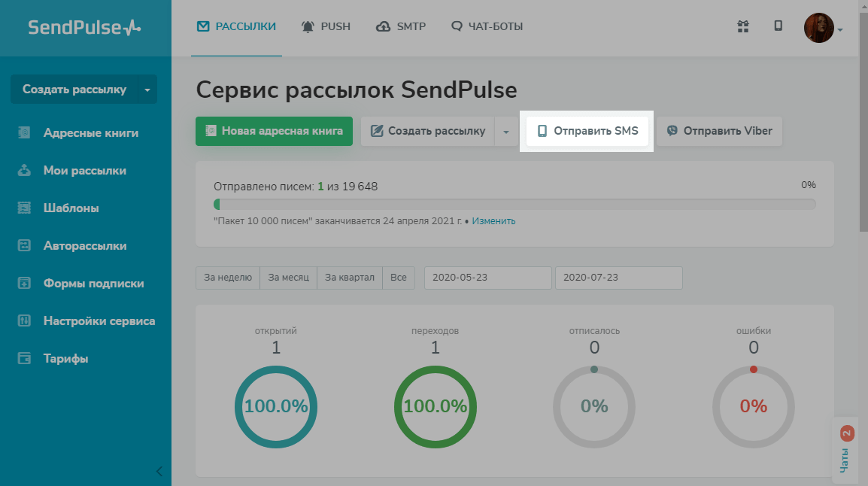Viewport: 868px width, 486px height.
Task: Open dropdown arrow beside main "Создать рассылку" button
Action: point(506,132)
